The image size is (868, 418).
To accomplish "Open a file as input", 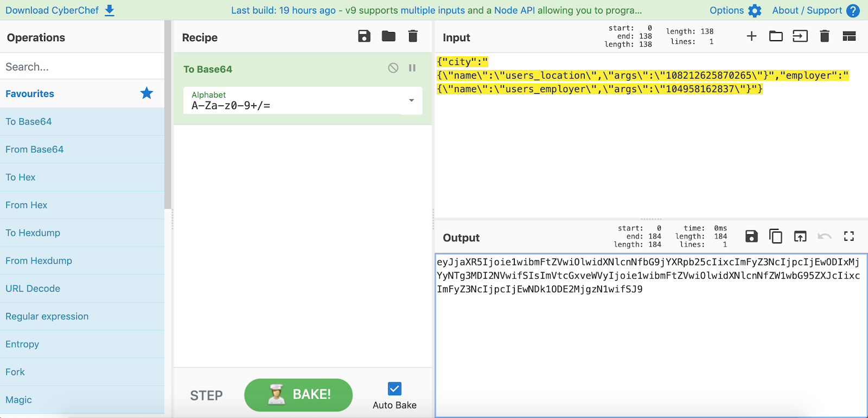I will 800,36.
